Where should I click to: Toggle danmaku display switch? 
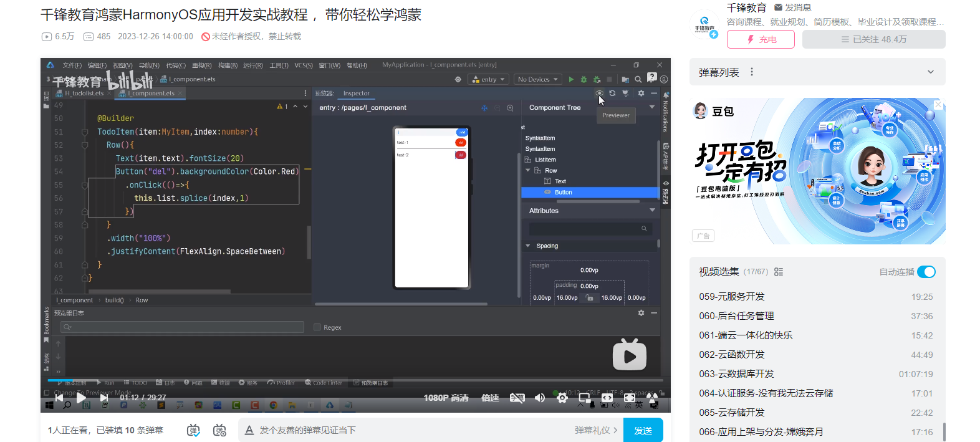193,430
